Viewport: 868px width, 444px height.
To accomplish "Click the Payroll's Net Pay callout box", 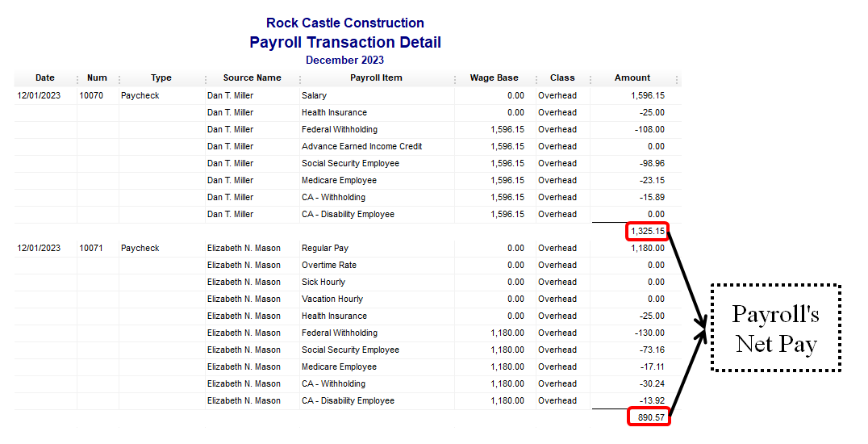I will (775, 329).
